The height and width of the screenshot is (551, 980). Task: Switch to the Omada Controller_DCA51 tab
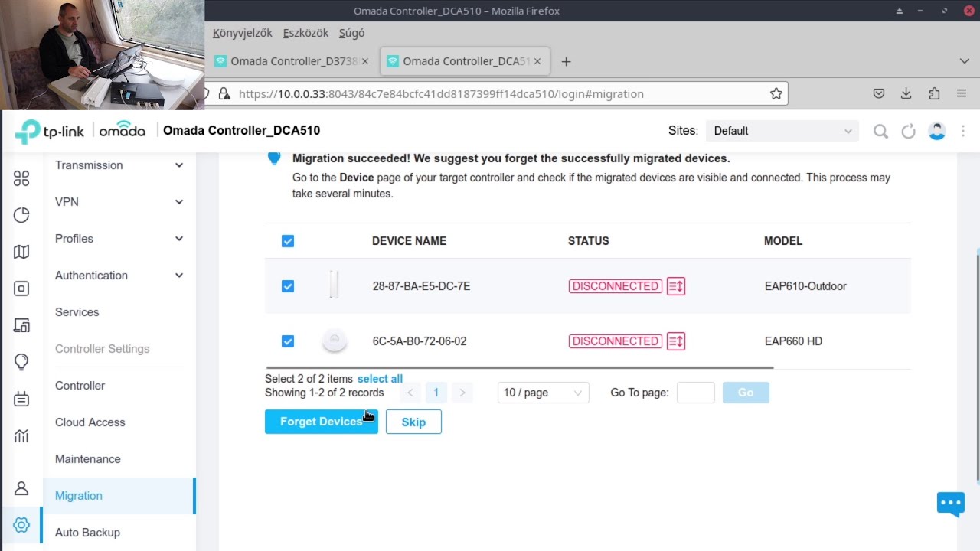465,61
